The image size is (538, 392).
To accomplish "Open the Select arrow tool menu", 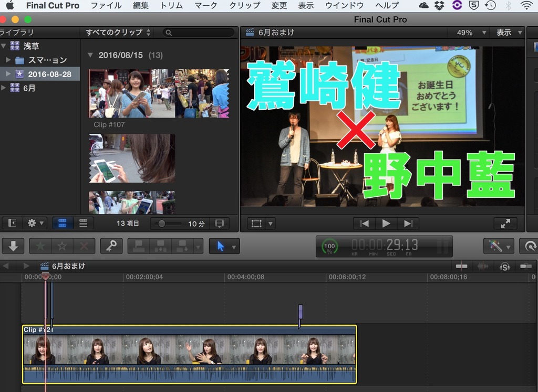I will 224,246.
